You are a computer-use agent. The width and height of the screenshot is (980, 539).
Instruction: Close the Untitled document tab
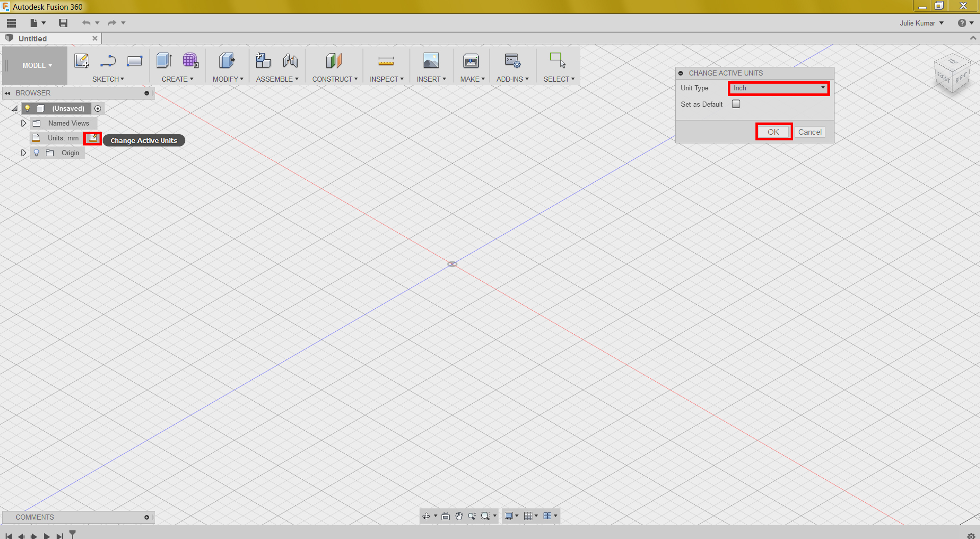point(95,38)
